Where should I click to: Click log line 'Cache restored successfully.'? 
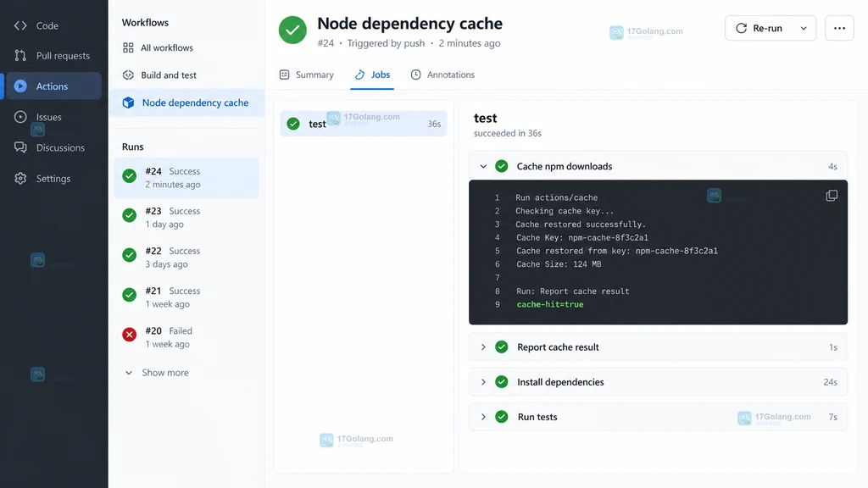coord(581,224)
